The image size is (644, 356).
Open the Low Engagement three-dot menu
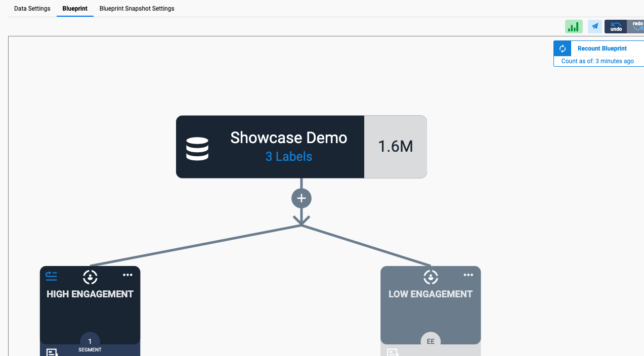[x=468, y=275]
